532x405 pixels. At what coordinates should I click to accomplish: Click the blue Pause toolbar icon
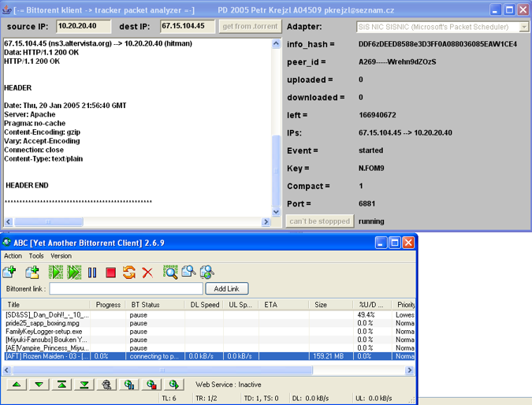[x=92, y=273]
